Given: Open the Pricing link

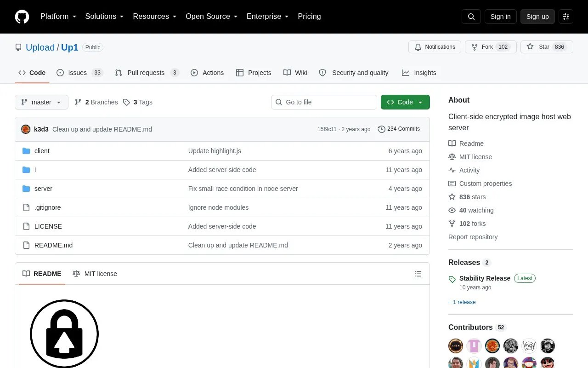Looking at the screenshot, I should [309, 17].
